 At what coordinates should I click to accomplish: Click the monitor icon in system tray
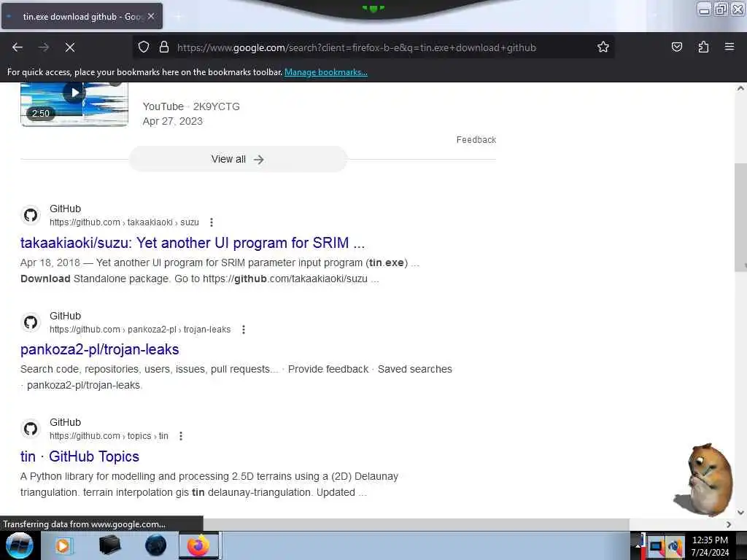pyautogui.click(x=656, y=547)
